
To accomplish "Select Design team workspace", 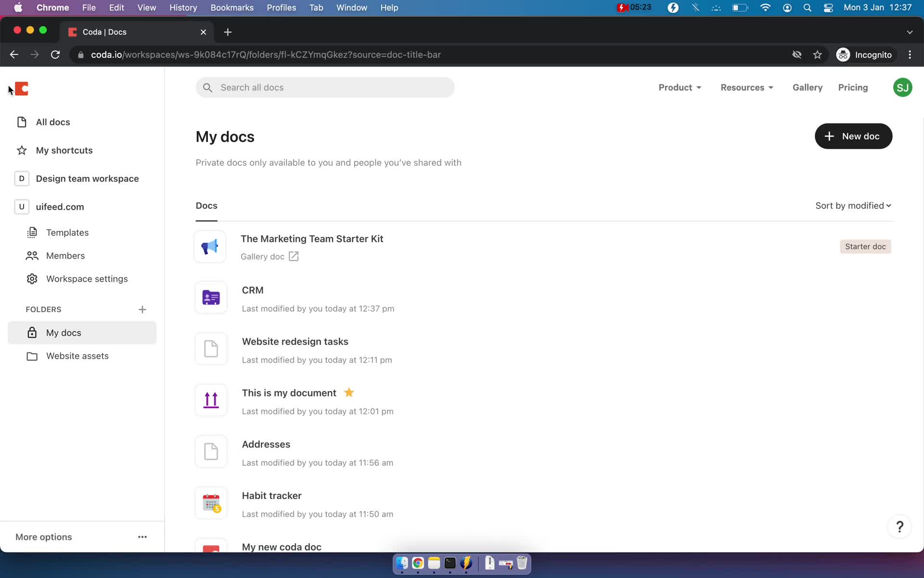I will click(87, 179).
